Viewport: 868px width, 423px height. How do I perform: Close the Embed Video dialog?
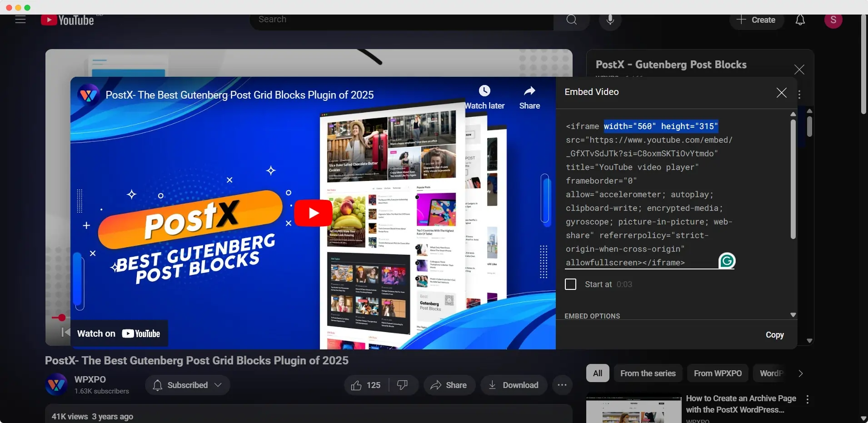(x=782, y=93)
